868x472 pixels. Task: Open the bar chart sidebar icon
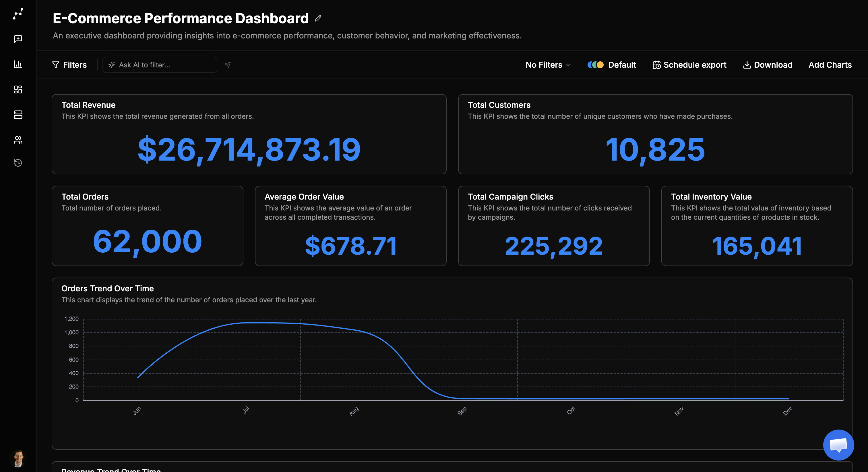[x=18, y=64]
